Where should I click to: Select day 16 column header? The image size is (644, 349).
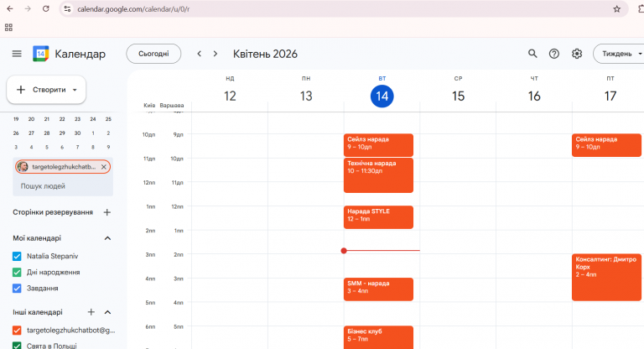point(534,96)
